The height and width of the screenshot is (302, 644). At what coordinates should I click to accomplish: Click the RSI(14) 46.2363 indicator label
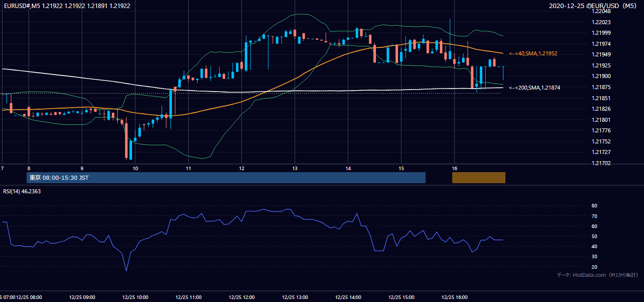22,192
